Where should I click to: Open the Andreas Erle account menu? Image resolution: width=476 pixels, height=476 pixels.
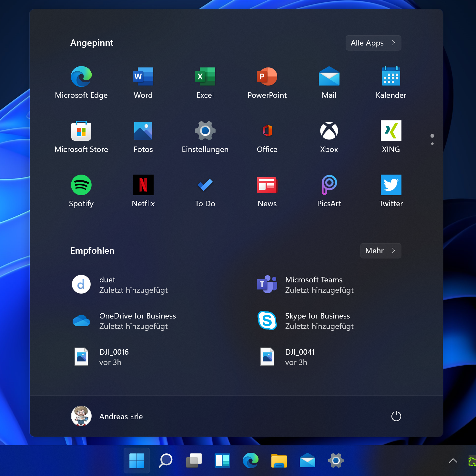click(107, 416)
